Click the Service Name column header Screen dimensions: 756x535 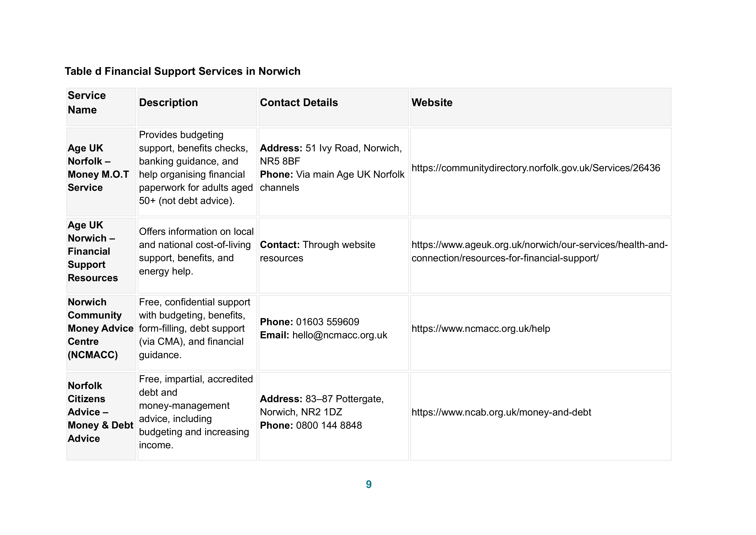pos(101,107)
